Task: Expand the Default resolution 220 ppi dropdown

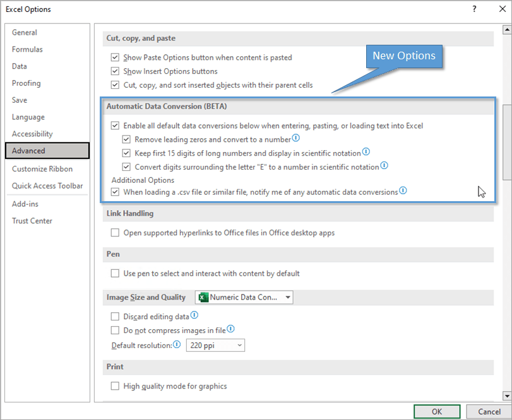Action: [x=239, y=345]
